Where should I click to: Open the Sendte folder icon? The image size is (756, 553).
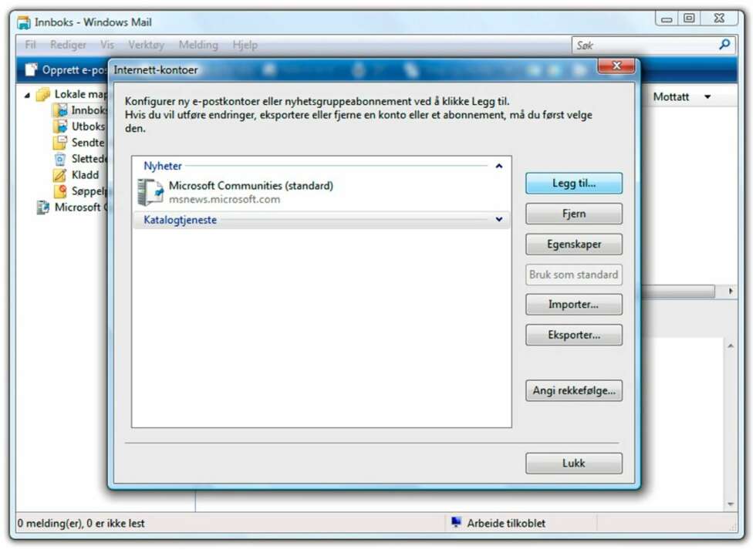(60, 142)
